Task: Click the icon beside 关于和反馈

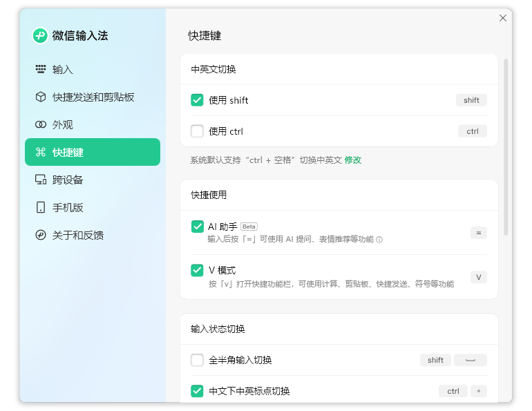Action: (41, 235)
